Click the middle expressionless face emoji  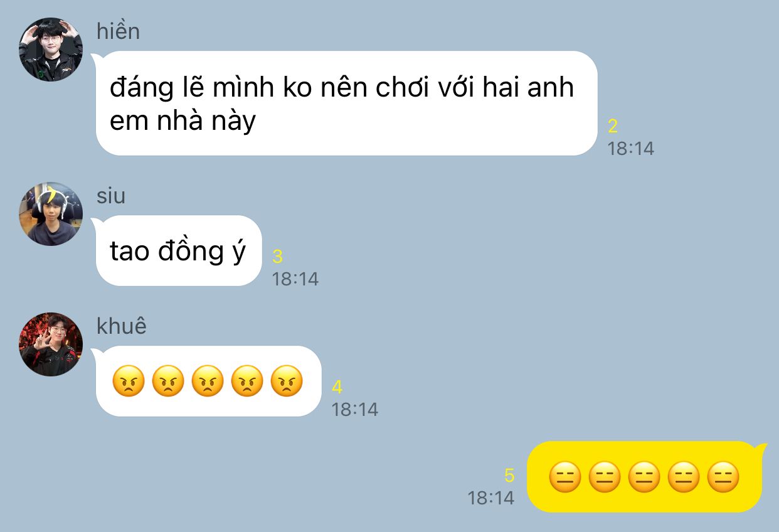[644, 477]
